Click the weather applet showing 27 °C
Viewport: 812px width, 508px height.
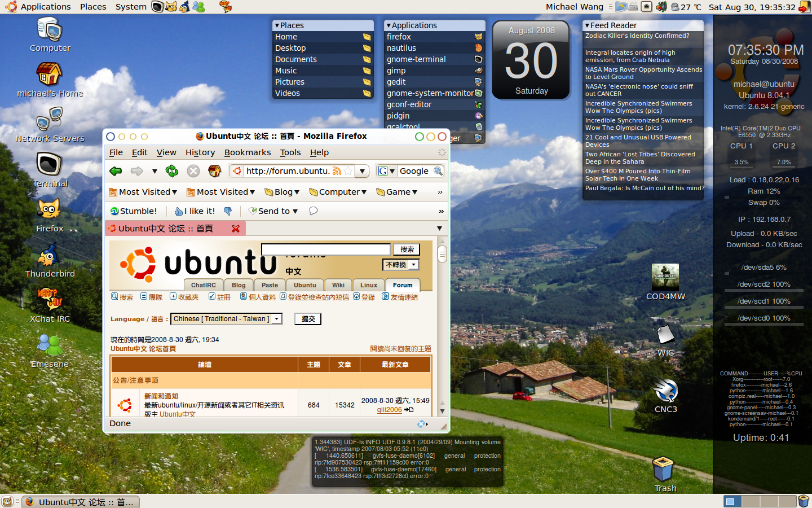point(686,7)
